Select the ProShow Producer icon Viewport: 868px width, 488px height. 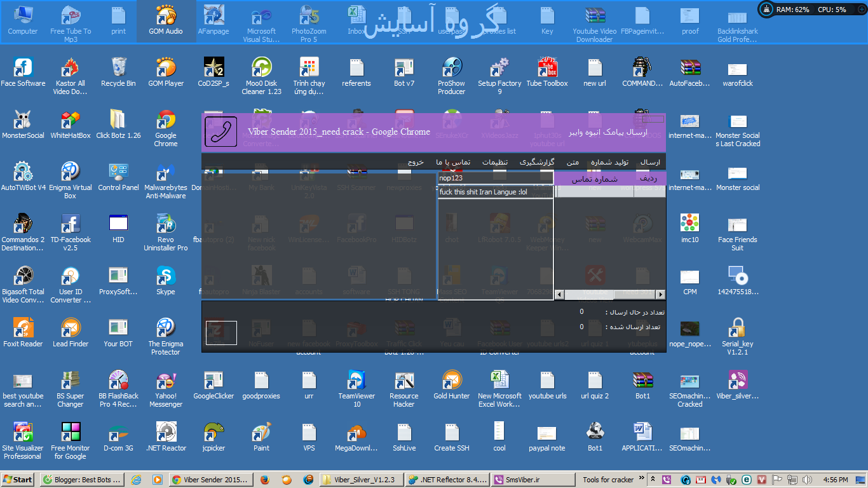[452, 76]
